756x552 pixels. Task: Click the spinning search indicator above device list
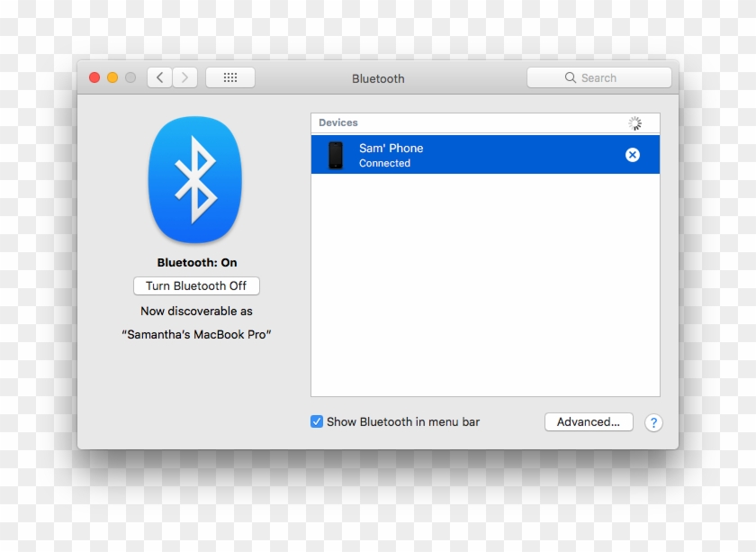click(x=635, y=122)
